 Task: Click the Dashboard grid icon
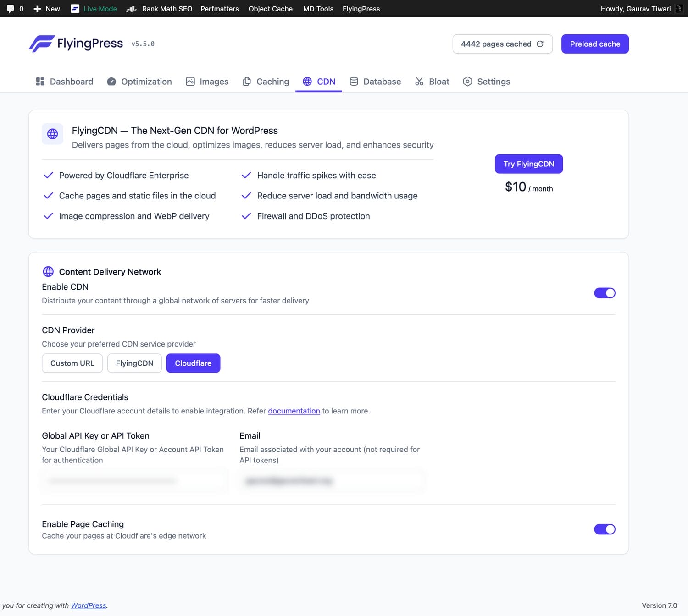(x=40, y=82)
